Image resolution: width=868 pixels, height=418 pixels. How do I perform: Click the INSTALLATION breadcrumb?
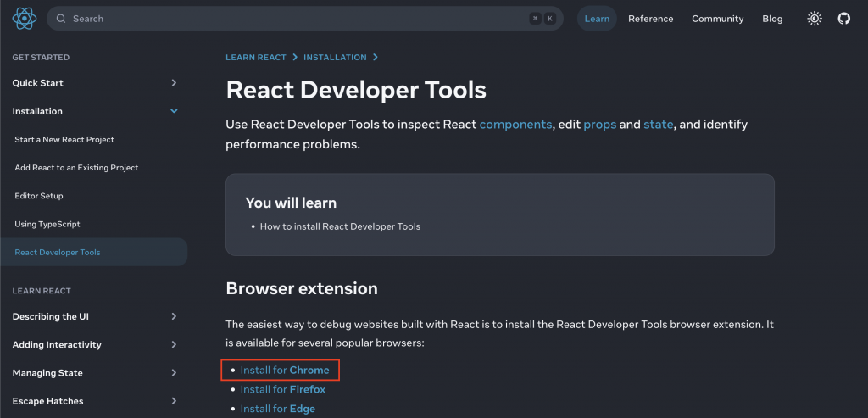point(335,58)
